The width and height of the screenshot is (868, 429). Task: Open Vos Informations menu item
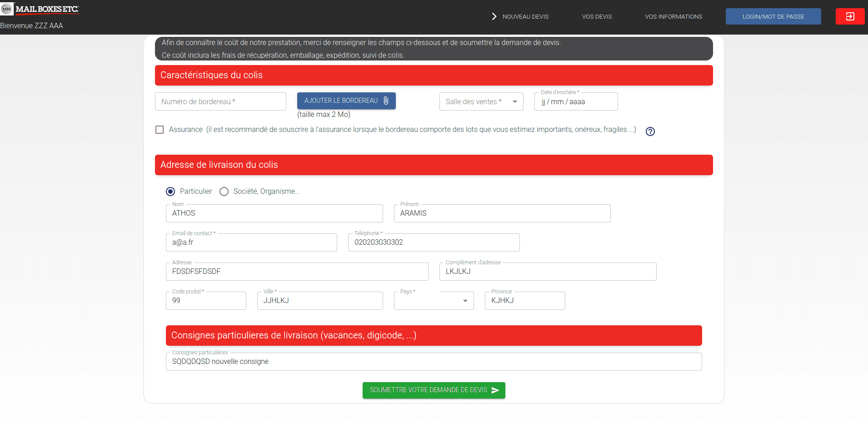[673, 16]
